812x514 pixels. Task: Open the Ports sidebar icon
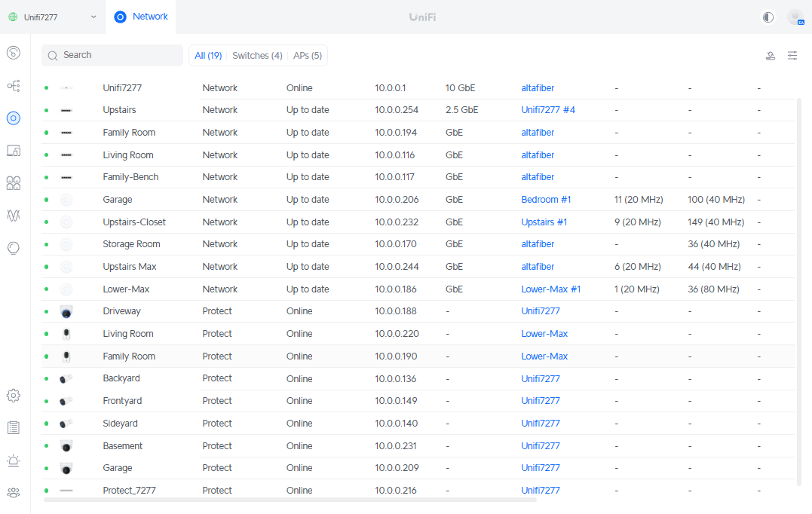[14, 183]
